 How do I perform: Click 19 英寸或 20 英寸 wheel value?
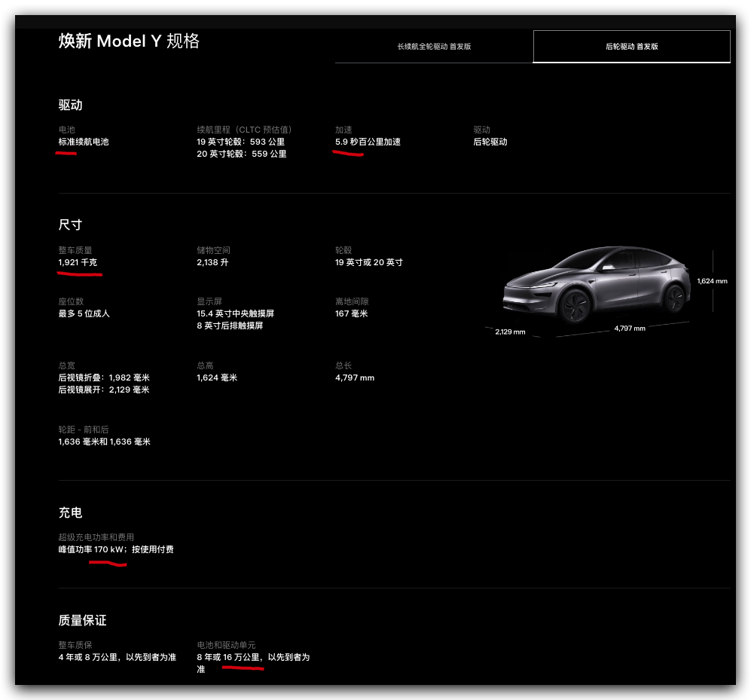(369, 262)
